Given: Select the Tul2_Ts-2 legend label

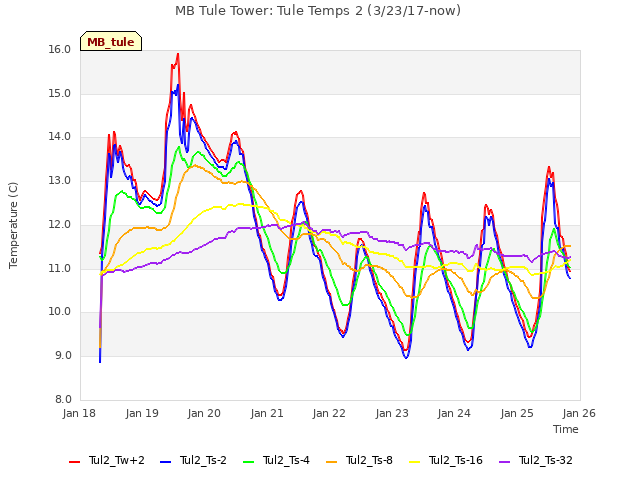Looking at the screenshot, I should (x=203, y=460).
